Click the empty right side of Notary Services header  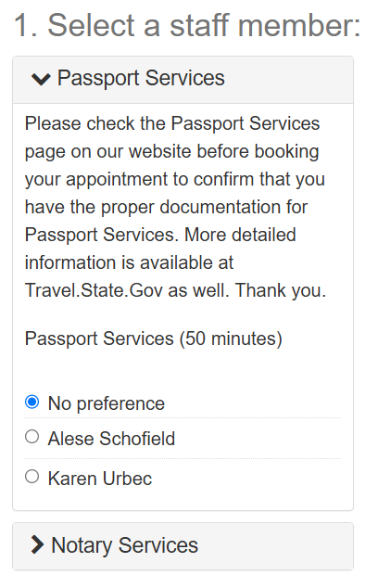(275, 545)
